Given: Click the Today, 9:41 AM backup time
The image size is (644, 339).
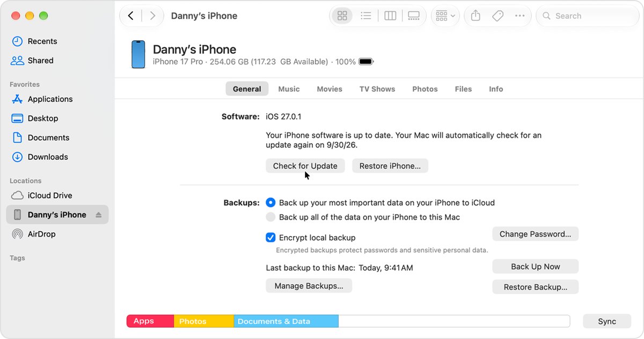Looking at the screenshot, I should pos(386,268).
